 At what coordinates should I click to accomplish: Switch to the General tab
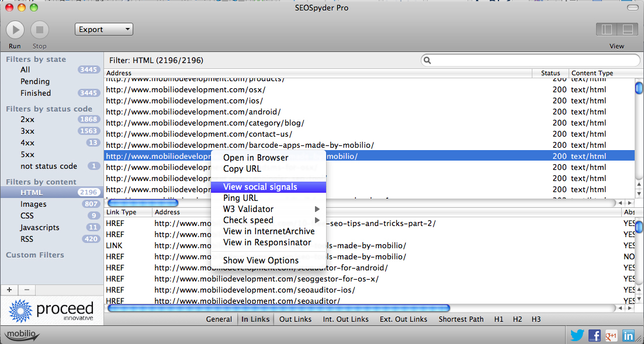click(x=219, y=319)
